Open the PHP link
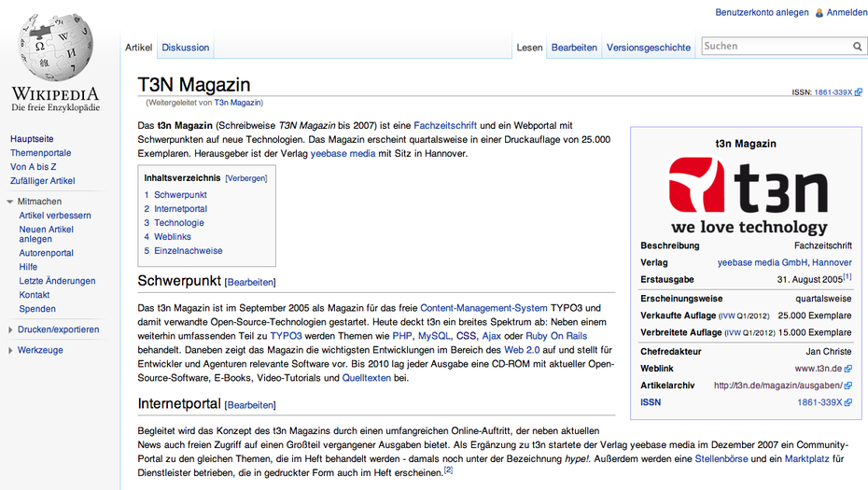This screenshot has width=868, height=490. point(402,336)
